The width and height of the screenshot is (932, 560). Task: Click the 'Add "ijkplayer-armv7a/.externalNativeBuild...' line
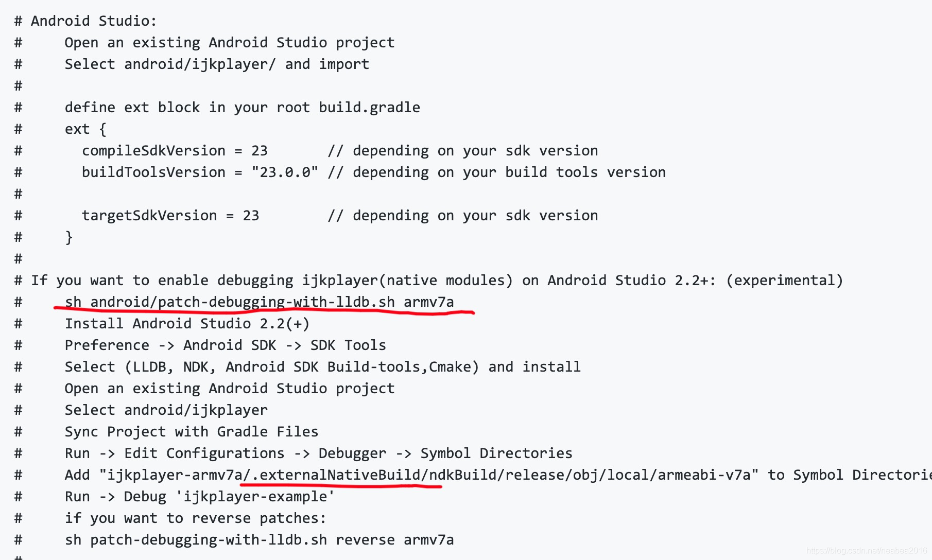498,475
